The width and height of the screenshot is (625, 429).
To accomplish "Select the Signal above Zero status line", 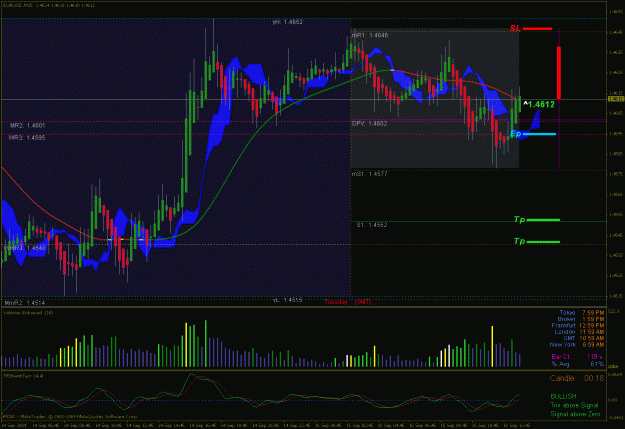I will point(575,414).
